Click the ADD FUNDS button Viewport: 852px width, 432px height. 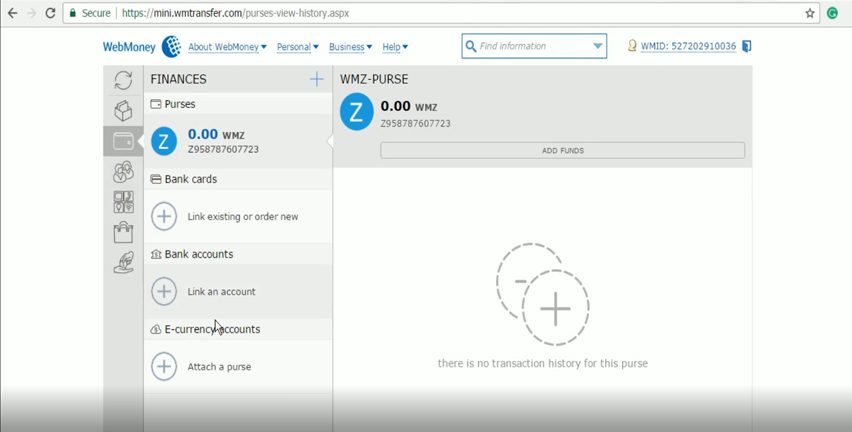pyautogui.click(x=562, y=151)
